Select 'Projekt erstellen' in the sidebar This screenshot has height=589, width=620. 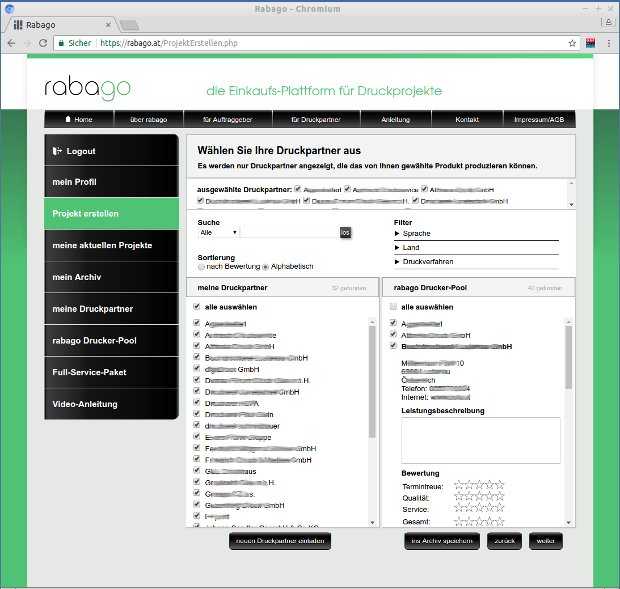[112, 213]
